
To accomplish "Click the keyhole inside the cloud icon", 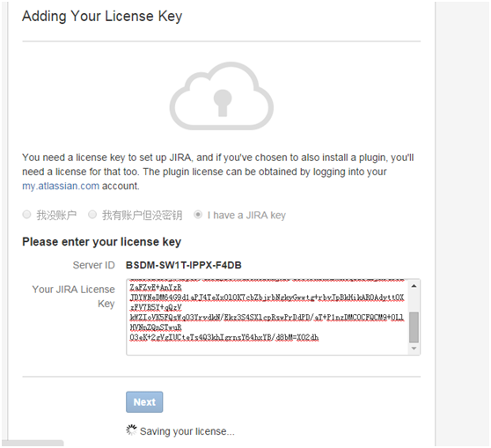I will point(223,102).
